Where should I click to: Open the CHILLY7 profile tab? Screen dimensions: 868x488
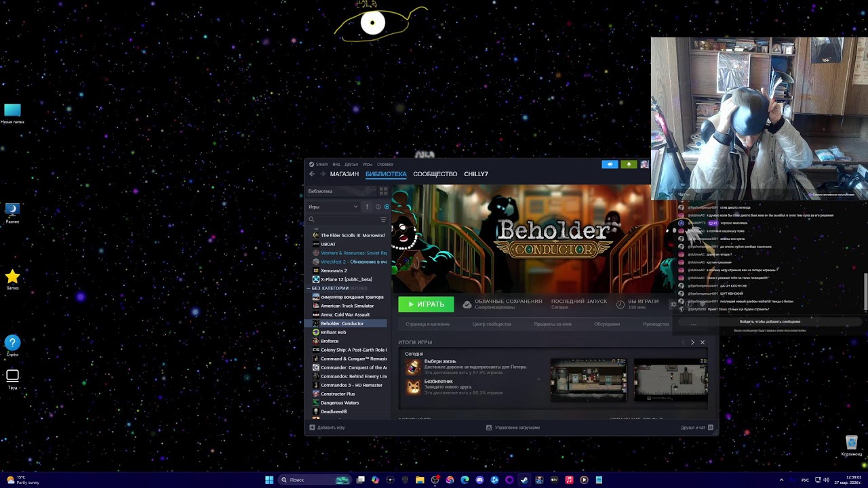click(476, 174)
